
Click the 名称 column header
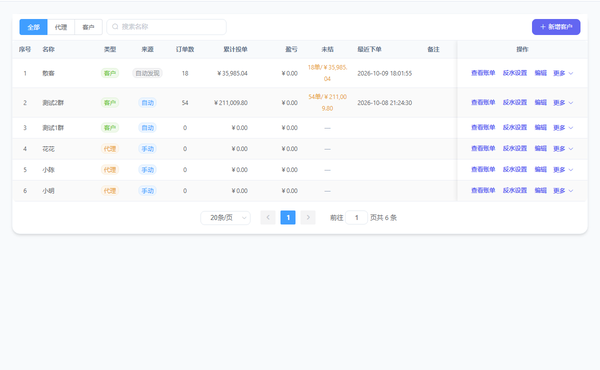point(49,49)
